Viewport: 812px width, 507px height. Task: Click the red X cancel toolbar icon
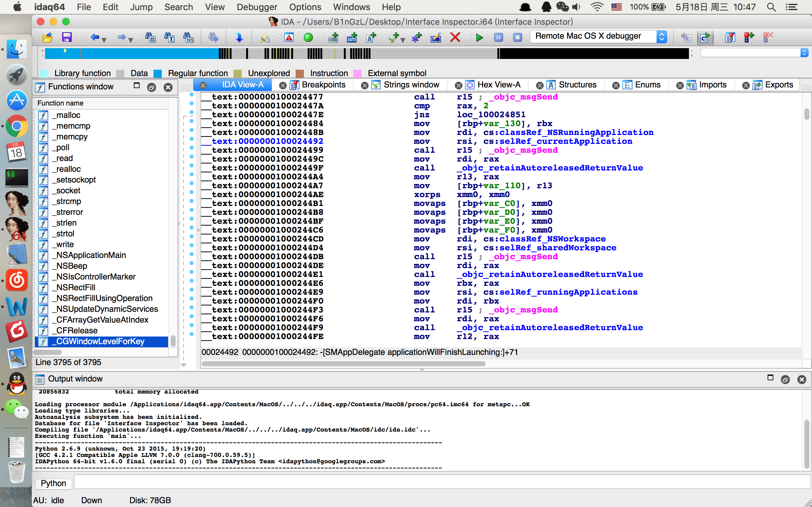pos(455,37)
